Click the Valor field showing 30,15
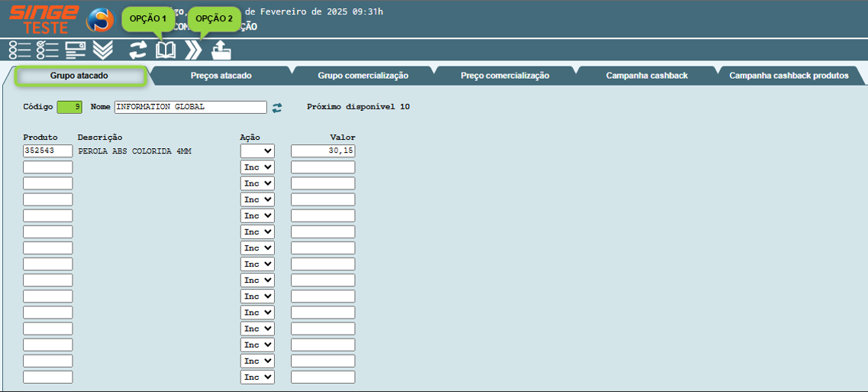The image size is (868, 392). (322, 151)
